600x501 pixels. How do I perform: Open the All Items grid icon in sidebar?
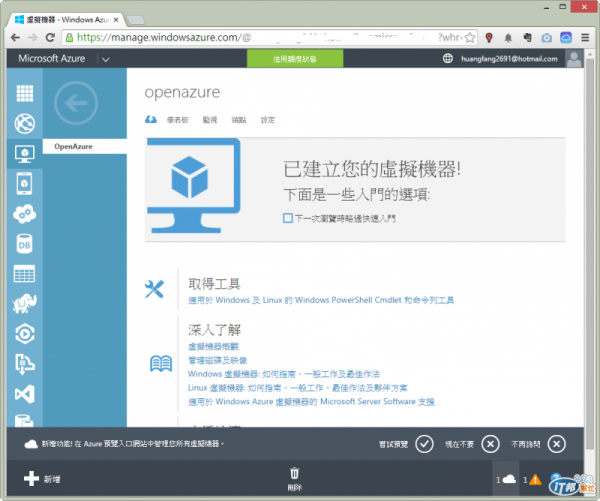pos(24,93)
